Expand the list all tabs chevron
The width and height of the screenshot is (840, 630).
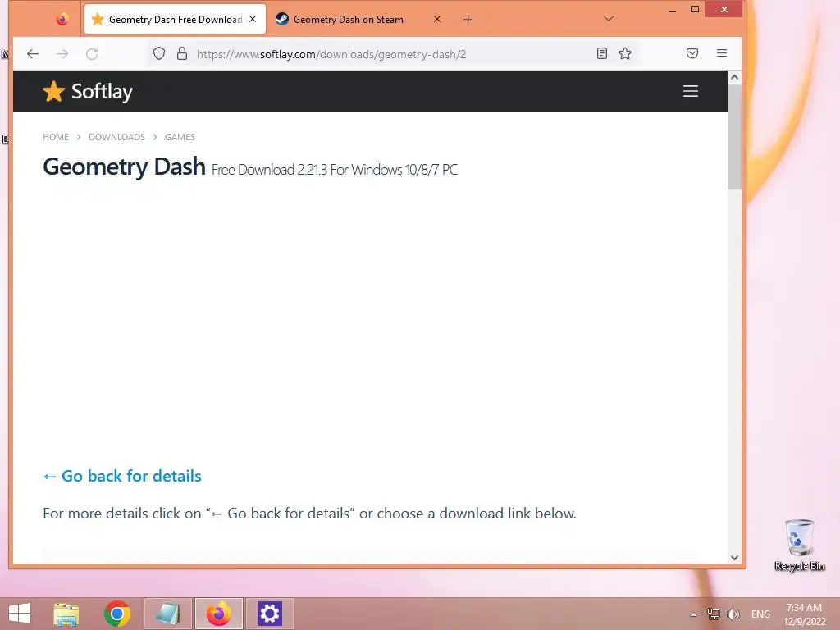[x=609, y=19]
